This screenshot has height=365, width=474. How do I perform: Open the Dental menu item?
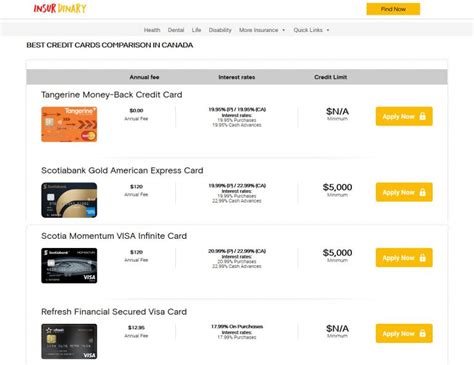176,30
